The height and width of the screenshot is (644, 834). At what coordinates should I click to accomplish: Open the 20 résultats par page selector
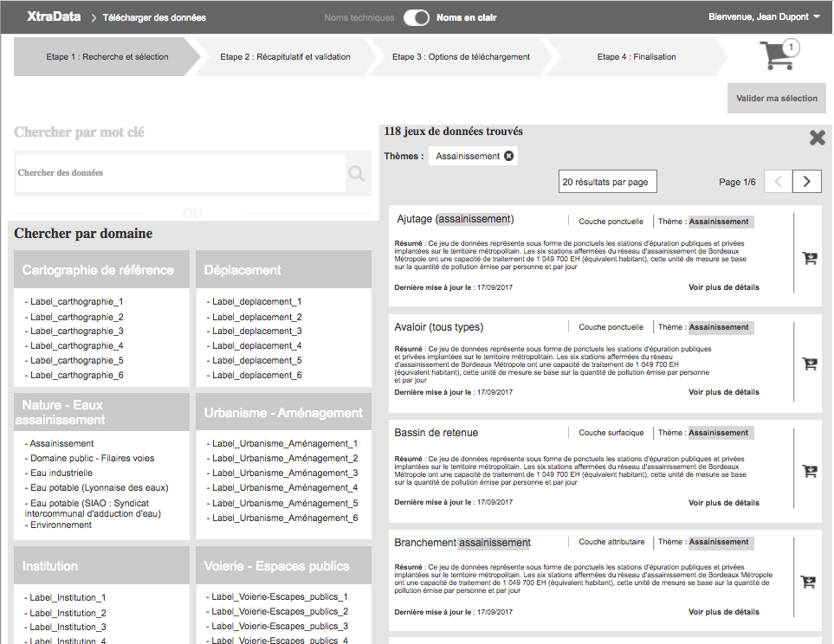(x=608, y=182)
